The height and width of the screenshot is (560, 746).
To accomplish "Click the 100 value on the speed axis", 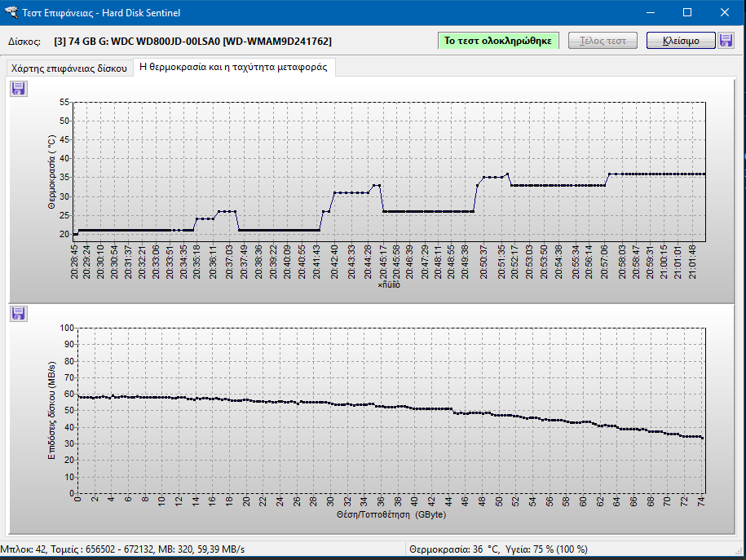I will (x=67, y=328).
